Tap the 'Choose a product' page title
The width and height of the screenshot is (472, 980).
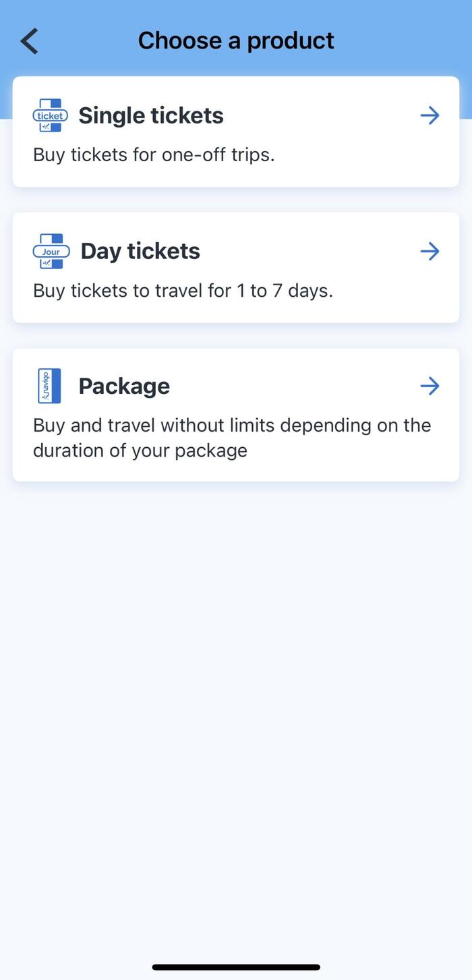point(236,40)
